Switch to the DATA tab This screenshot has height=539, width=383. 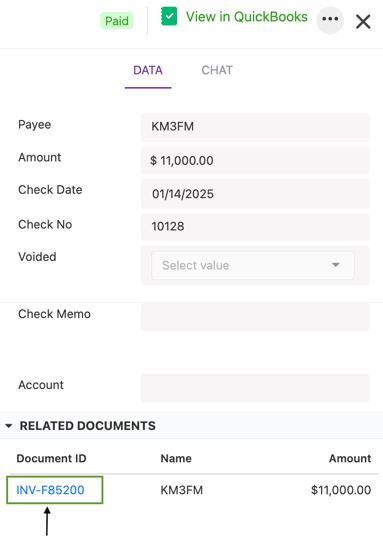pyautogui.click(x=148, y=70)
